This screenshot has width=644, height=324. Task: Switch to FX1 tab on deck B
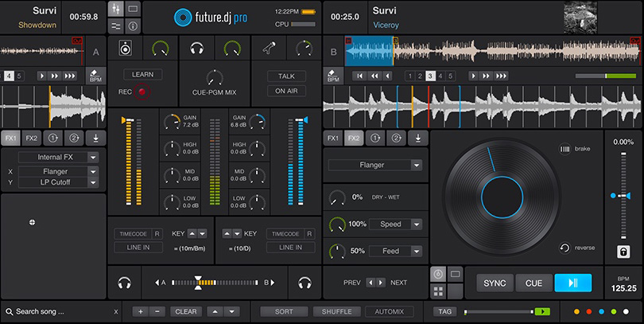coord(333,139)
